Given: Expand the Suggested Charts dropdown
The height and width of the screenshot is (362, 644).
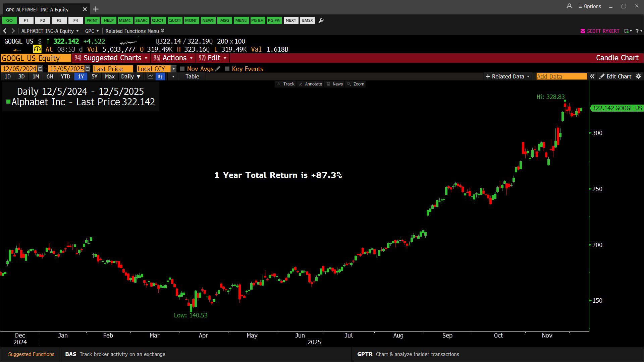Looking at the screenshot, I should (112, 58).
